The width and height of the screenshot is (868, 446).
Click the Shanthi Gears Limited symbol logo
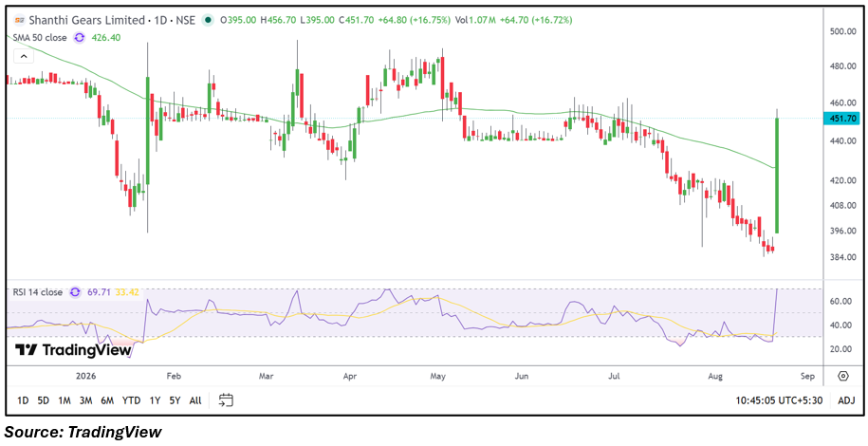(19, 20)
